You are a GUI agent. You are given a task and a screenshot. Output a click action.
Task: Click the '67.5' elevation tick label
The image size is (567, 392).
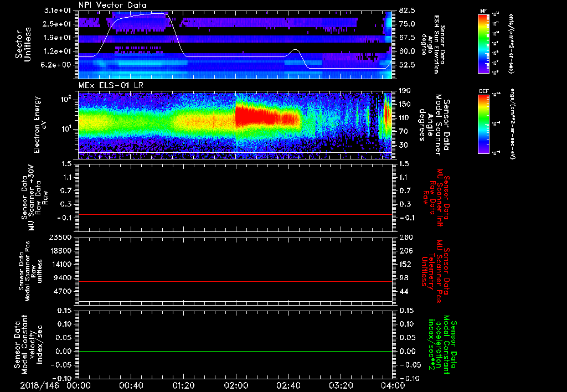pos(408,38)
